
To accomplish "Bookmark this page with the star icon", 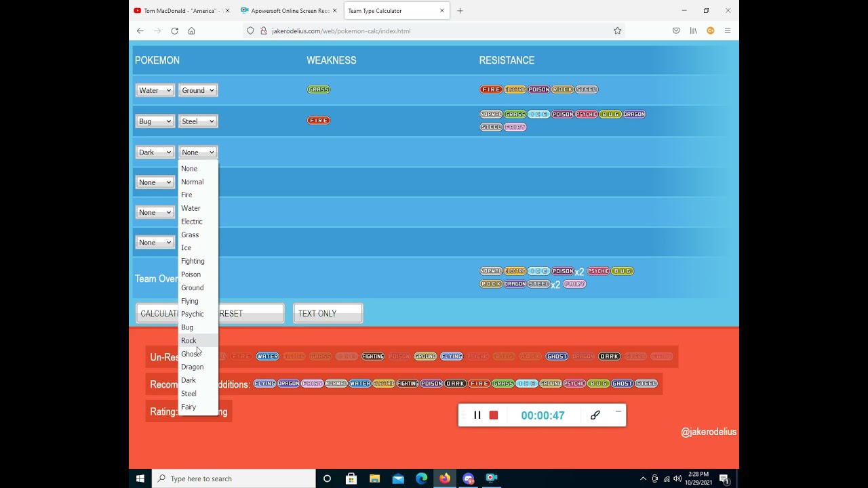I will (x=617, y=30).
